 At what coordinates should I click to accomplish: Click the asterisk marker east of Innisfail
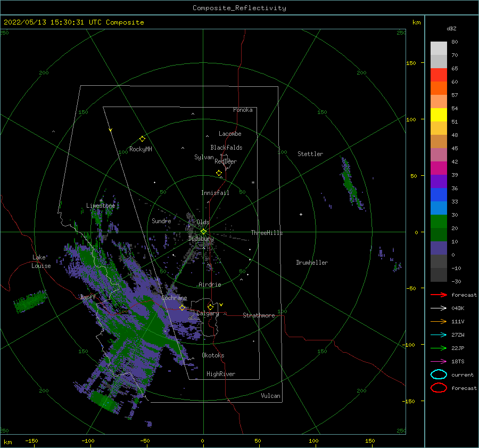tap(253, 183)
